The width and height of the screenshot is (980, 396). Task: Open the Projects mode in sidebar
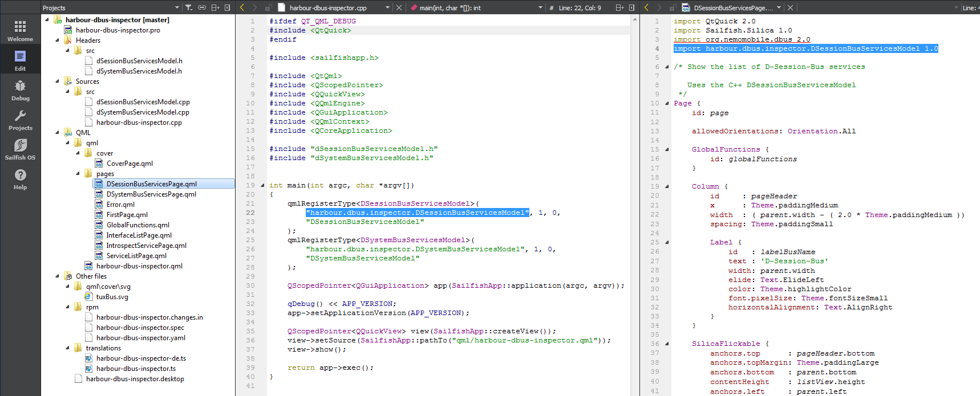20,119
